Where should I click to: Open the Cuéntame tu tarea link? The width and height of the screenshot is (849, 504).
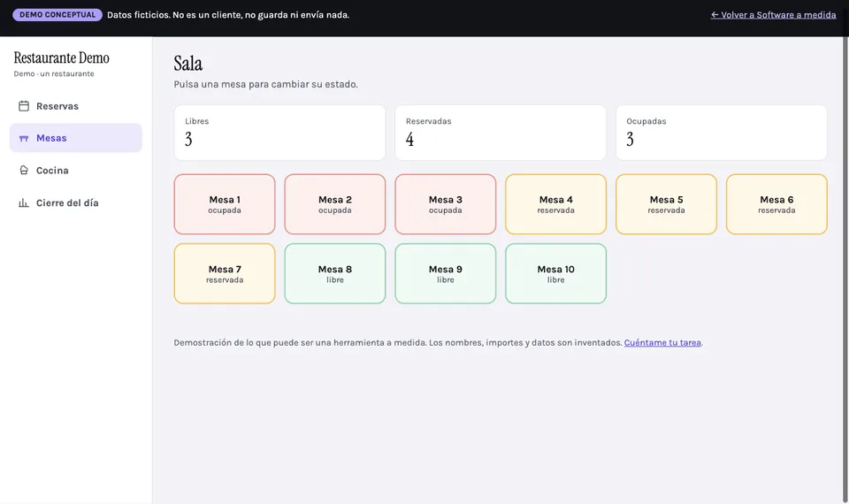662,343
